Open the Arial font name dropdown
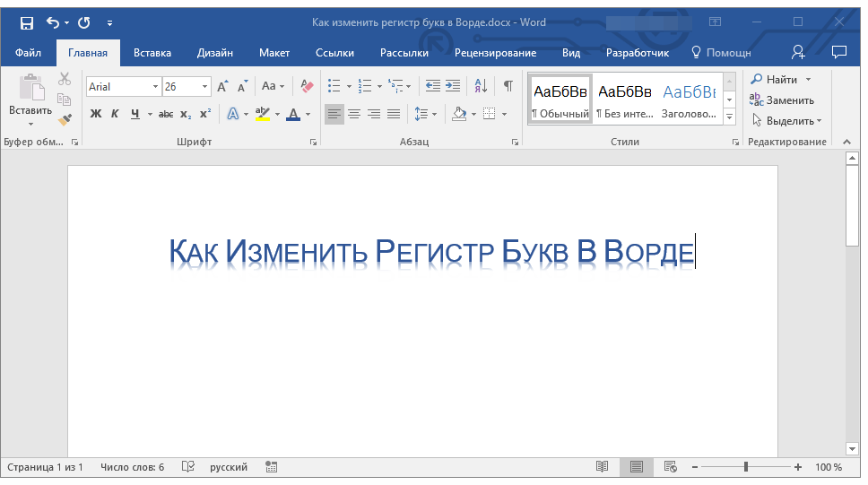Image resolution: width=868 pixels, height=485 pixels. click(155, 87)
